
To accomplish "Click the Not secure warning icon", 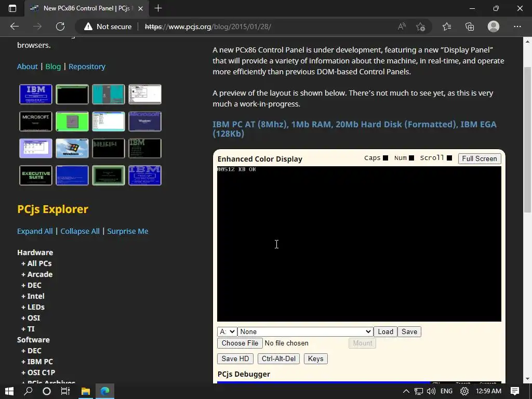I will [x=88, y=26].
